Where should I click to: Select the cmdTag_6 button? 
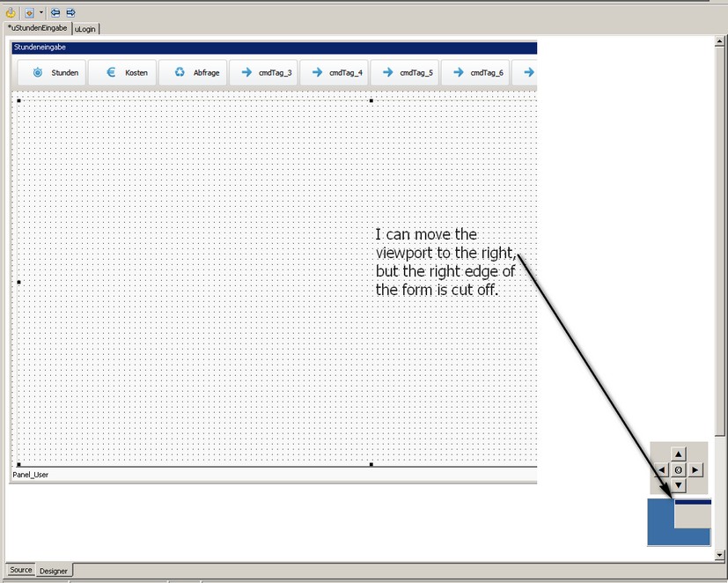[475, 72]
